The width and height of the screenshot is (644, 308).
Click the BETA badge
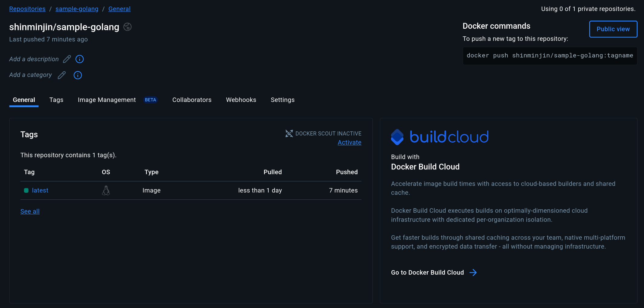(151, 100)
